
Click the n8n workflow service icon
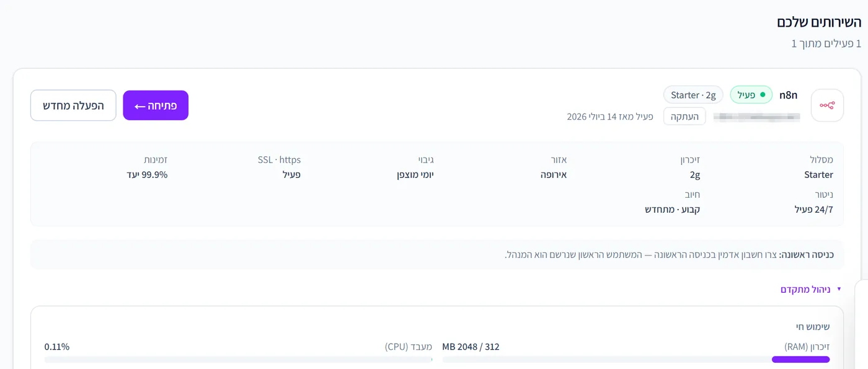[827, 105]
